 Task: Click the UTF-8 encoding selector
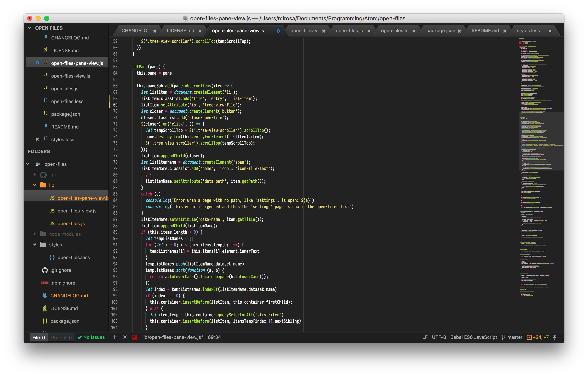click(x=439, y=337)
